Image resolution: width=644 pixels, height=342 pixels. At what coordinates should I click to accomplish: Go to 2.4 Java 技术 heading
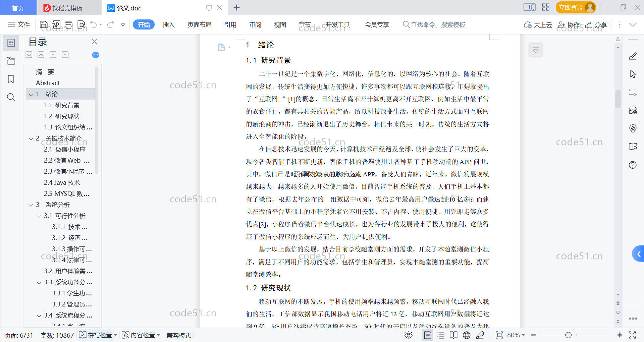point(62,183)
